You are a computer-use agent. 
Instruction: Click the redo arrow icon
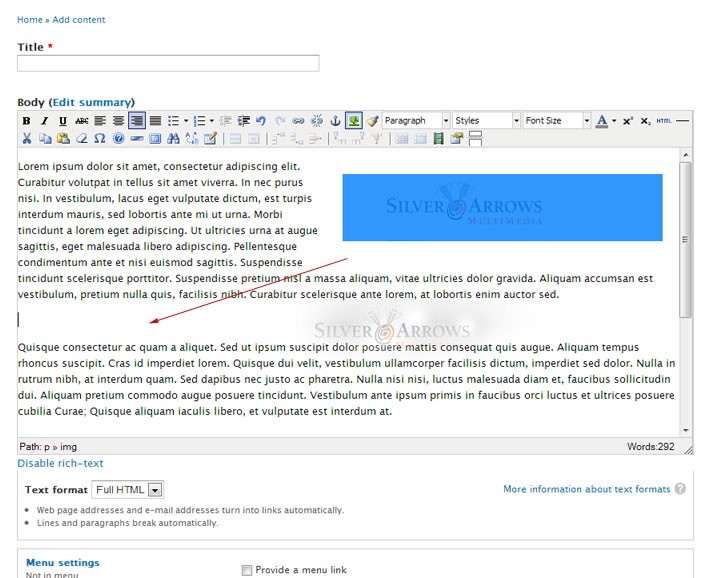[x=280, y=121]
